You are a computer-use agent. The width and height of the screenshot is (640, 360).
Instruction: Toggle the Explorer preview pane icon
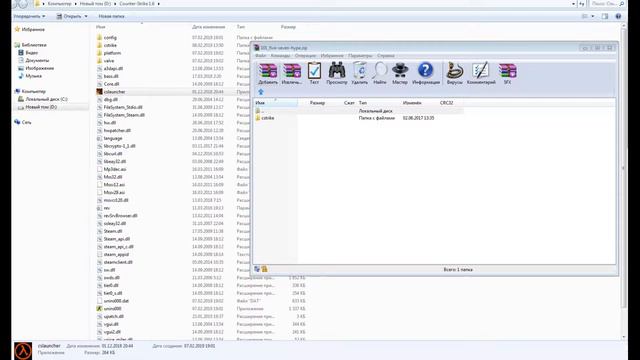click(605, 16)
